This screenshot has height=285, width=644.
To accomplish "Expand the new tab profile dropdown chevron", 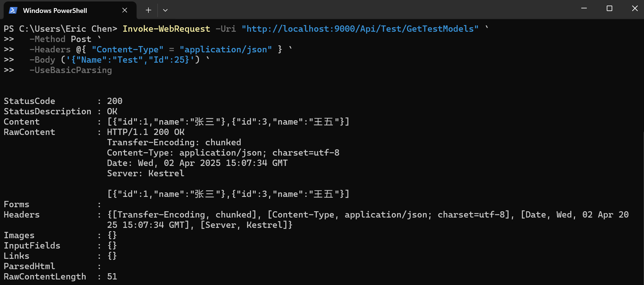I will 165,10.
